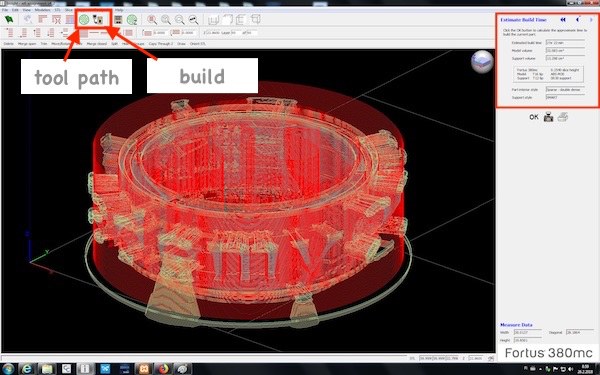
Task: Click the fourth magnifier icon with black bar
Action: 193,20
